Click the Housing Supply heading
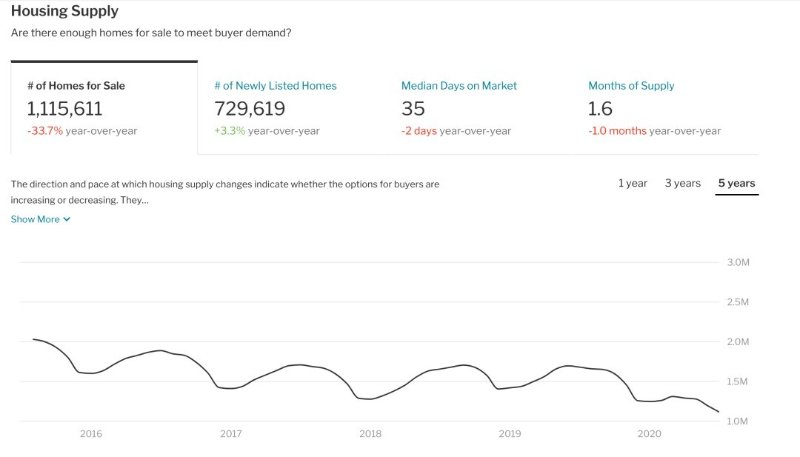800x457 pixels. [x=65, y=11]
